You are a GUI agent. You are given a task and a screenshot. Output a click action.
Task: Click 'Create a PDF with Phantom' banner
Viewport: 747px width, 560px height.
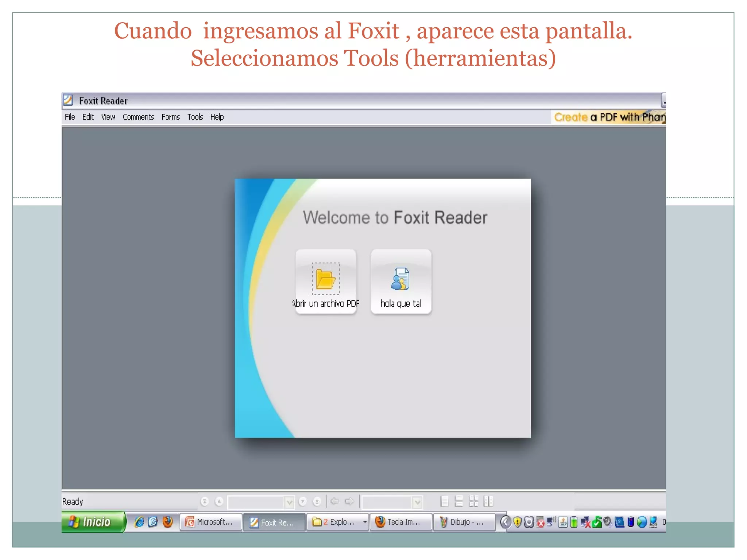tap(609, 117)
